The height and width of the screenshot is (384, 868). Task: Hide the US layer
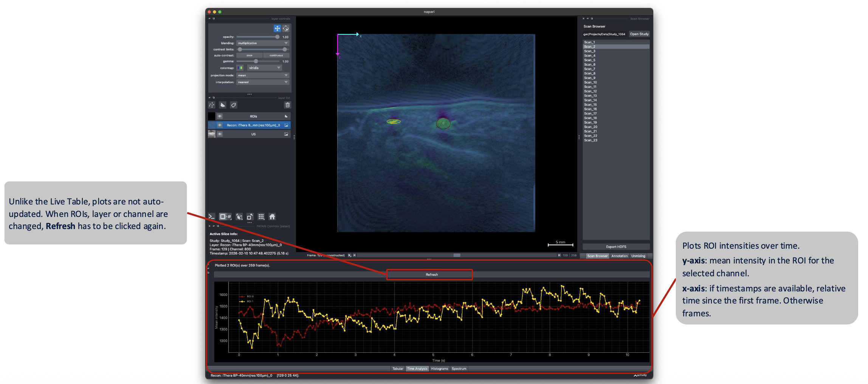(x=220, y=134)
